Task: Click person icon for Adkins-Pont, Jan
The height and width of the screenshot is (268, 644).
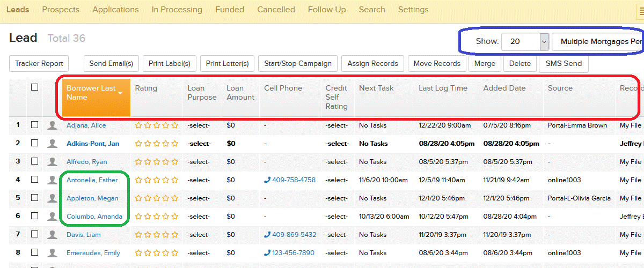Action: (52, 144)
